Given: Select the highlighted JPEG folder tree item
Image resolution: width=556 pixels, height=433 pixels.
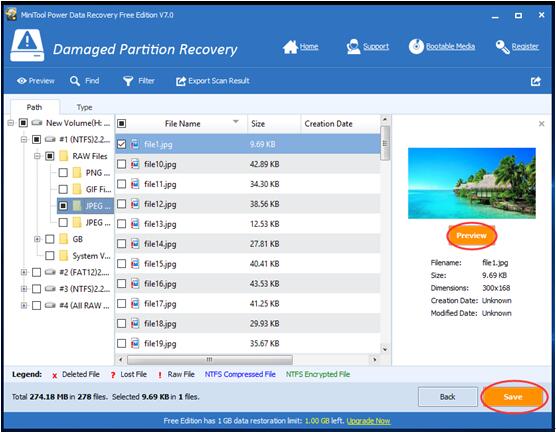Looking at the screenshot, I should (85, 206).
